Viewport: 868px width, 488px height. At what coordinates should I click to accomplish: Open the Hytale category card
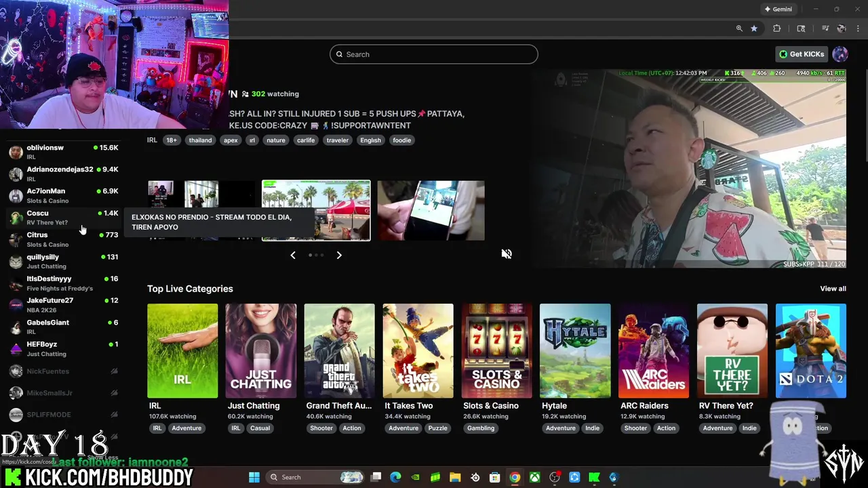point(575,350)
